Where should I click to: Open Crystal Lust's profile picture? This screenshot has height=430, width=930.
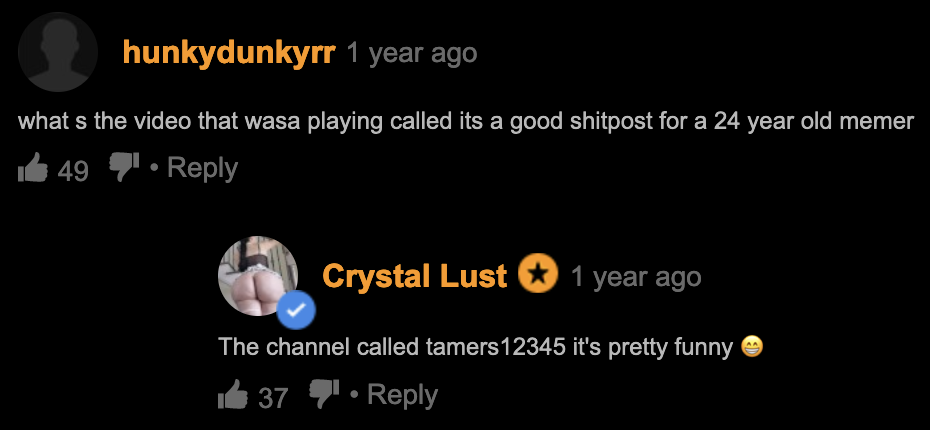[x=259, y=276]
